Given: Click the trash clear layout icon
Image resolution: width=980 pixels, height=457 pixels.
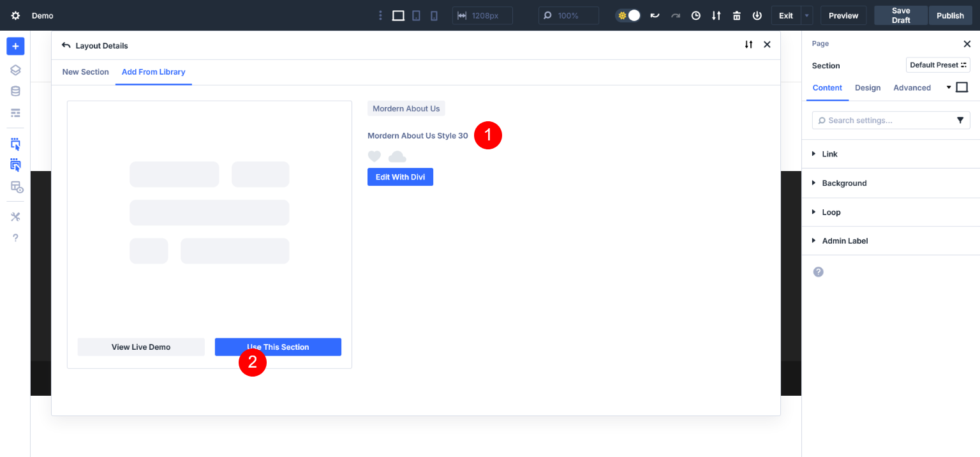Looking at the screenshot, I should (x=737, y=15).
